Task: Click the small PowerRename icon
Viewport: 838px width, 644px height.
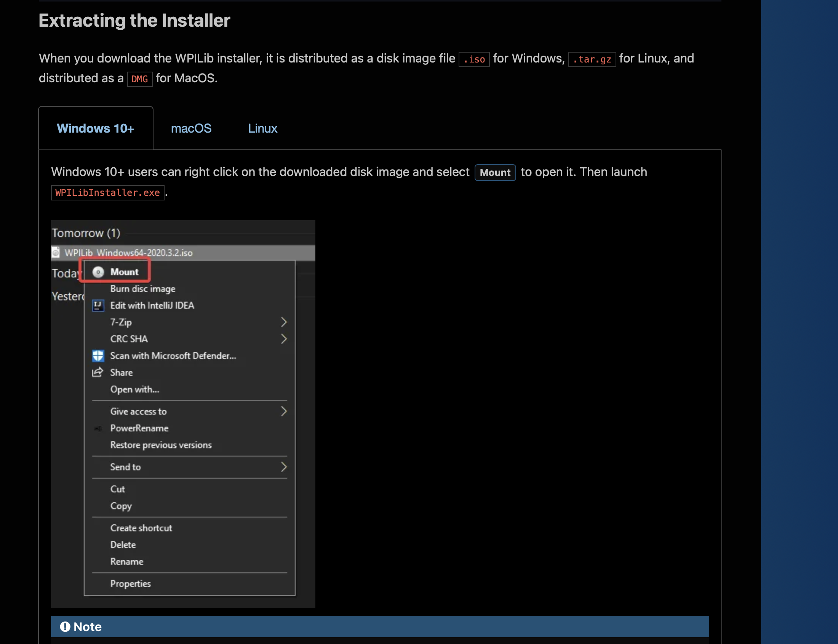Action: 98,428
